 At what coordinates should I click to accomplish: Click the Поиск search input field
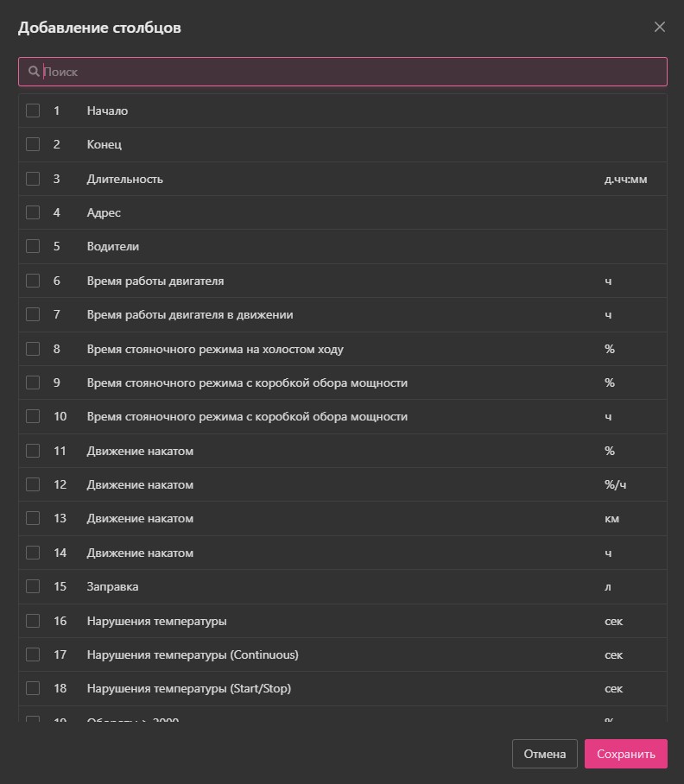pos(345,72)
